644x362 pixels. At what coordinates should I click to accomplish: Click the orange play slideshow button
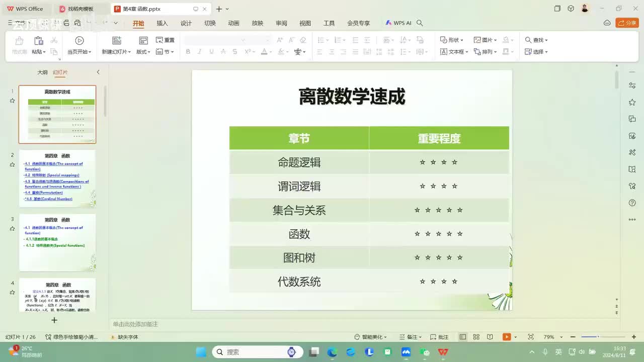pyautogui.click(x=507, y=337)
